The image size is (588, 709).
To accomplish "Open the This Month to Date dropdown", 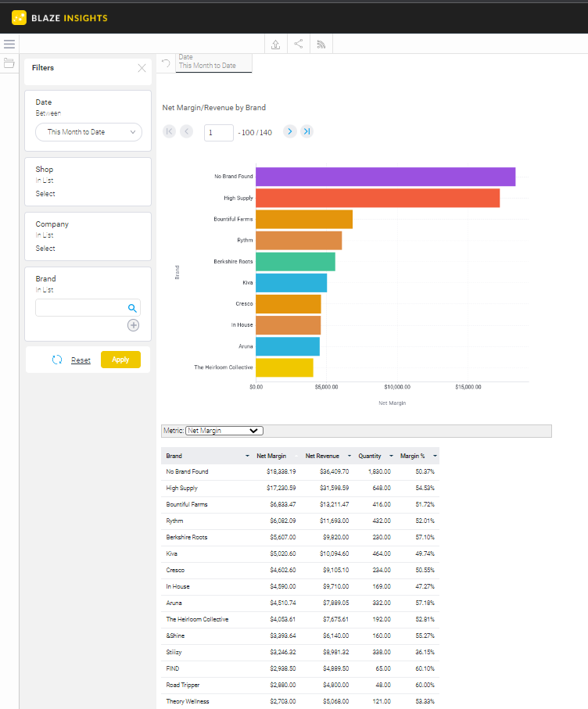I will tap(88, 132).
